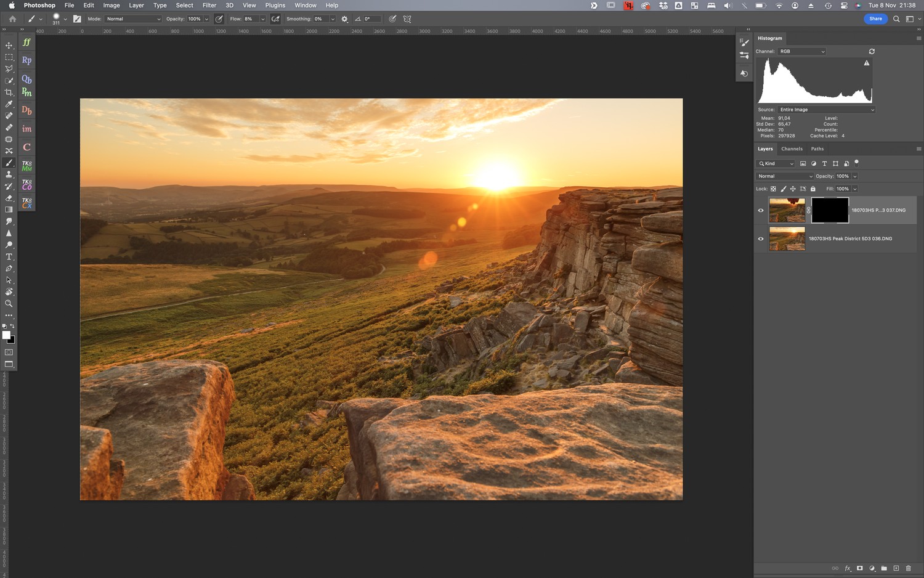Click the blue Share button
Viewport: 924px width, 578px height.
pyautogui.click(x=875, y=19)
